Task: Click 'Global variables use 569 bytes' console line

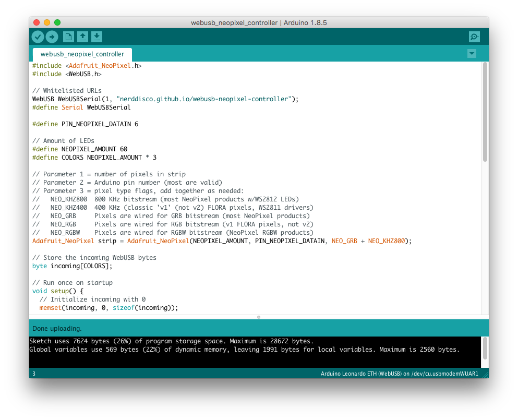Action: pos(245,350)
